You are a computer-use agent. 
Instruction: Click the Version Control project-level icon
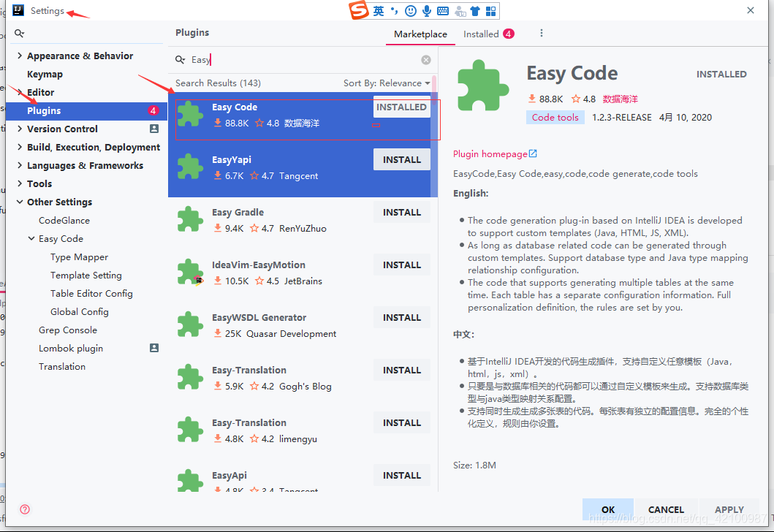[154, 129]
